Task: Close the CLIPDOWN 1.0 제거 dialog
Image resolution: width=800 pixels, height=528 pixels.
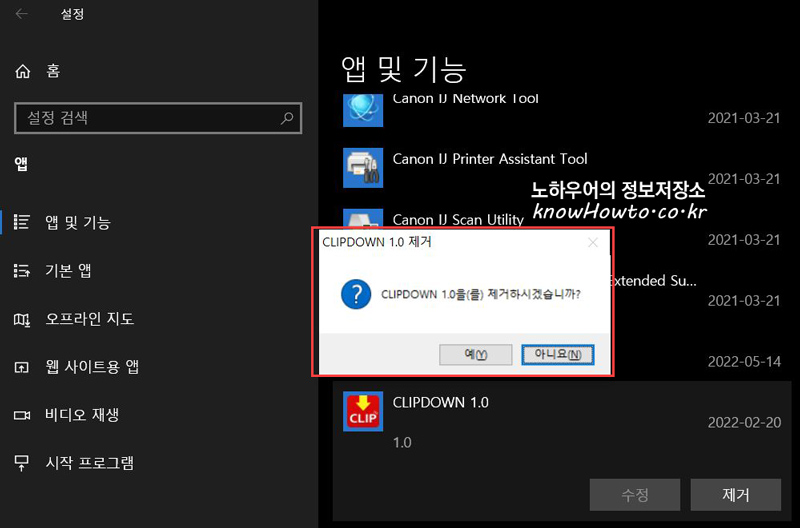Action: 593,242
